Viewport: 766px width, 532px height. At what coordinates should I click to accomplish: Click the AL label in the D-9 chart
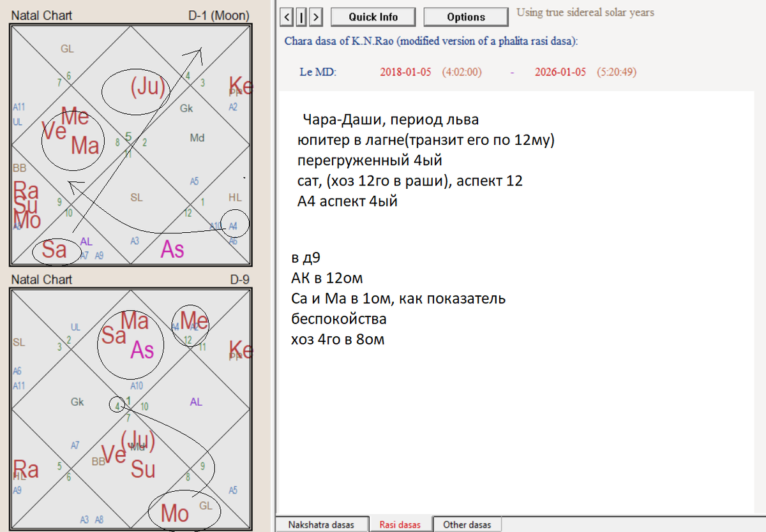tap(196, 402)
